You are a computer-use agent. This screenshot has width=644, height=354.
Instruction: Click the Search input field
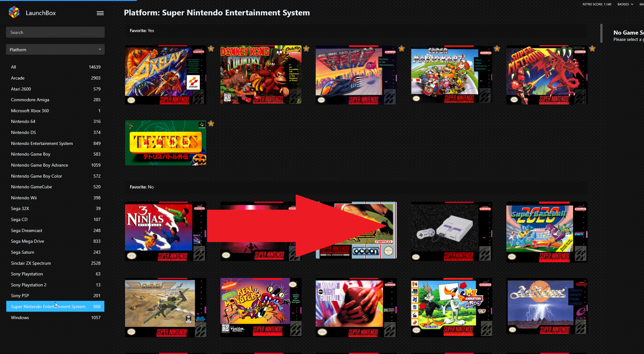[x=55, y=32]
